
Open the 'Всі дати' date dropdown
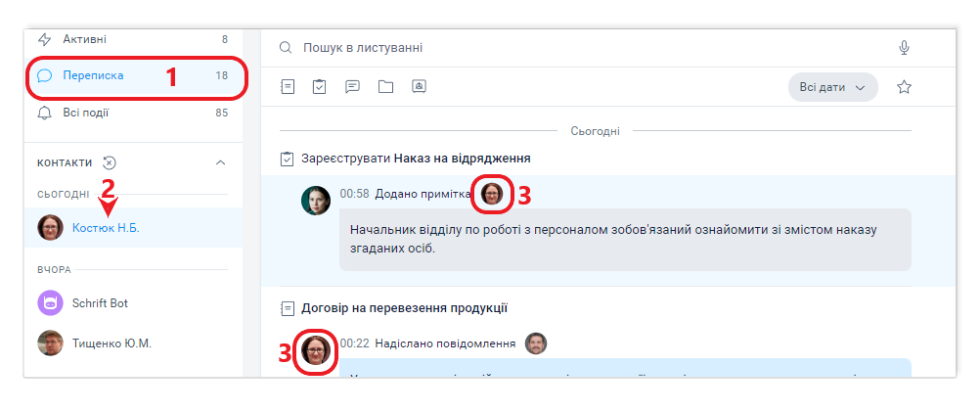(832, 87)
